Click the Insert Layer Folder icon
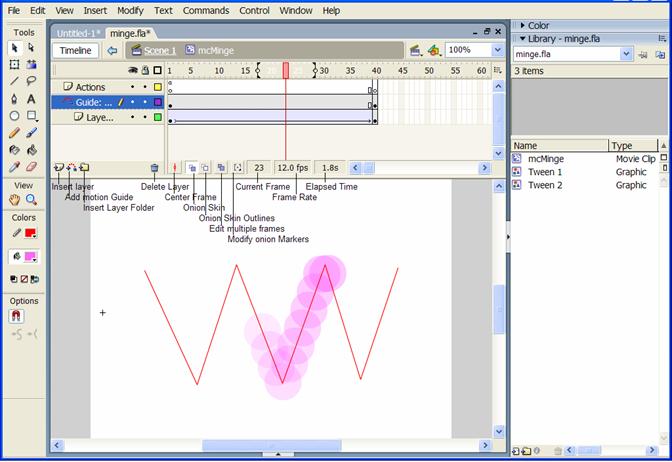 pos(85,168)
